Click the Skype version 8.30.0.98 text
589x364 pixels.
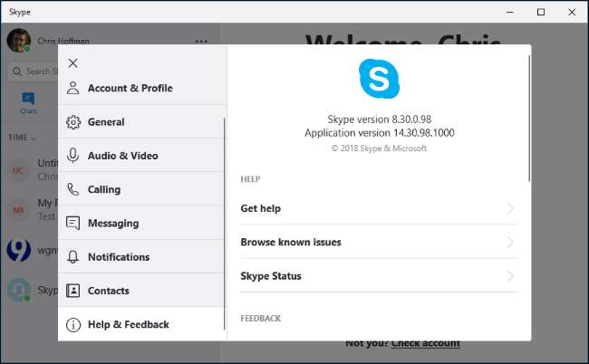(x=379, y=120)
